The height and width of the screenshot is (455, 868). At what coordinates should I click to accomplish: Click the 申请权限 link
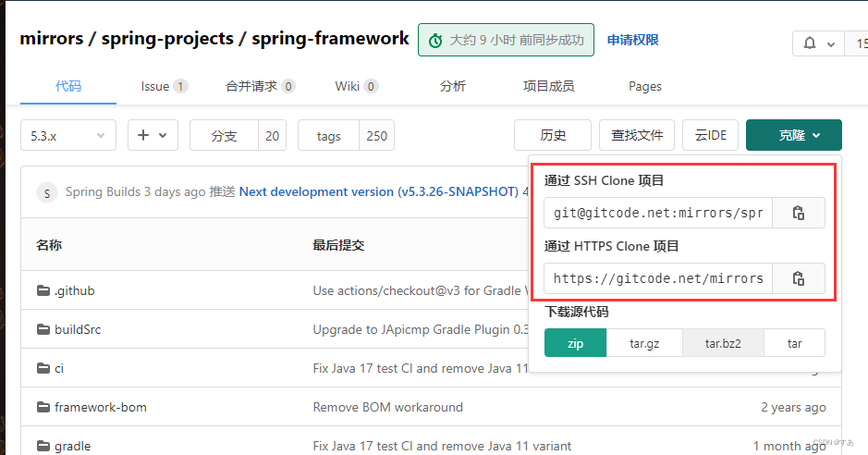tap(632, 40)
